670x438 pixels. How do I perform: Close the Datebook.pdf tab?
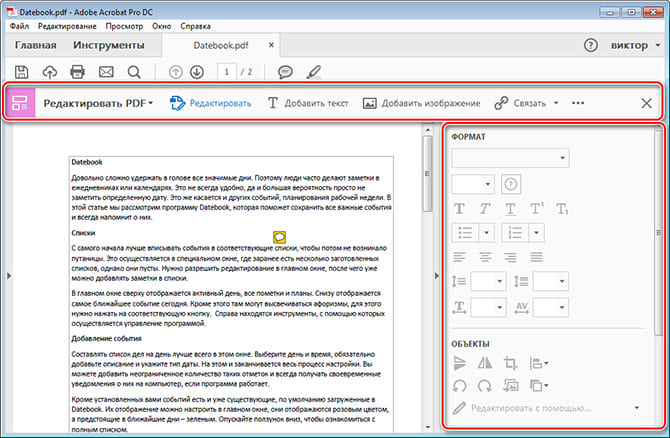click(271, 45)
